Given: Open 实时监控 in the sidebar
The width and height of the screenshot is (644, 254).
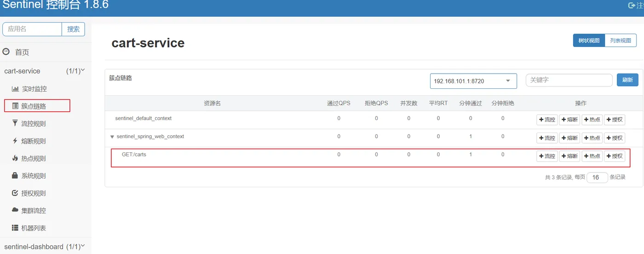Looking at the screenshot, I should tap(34, 89).
